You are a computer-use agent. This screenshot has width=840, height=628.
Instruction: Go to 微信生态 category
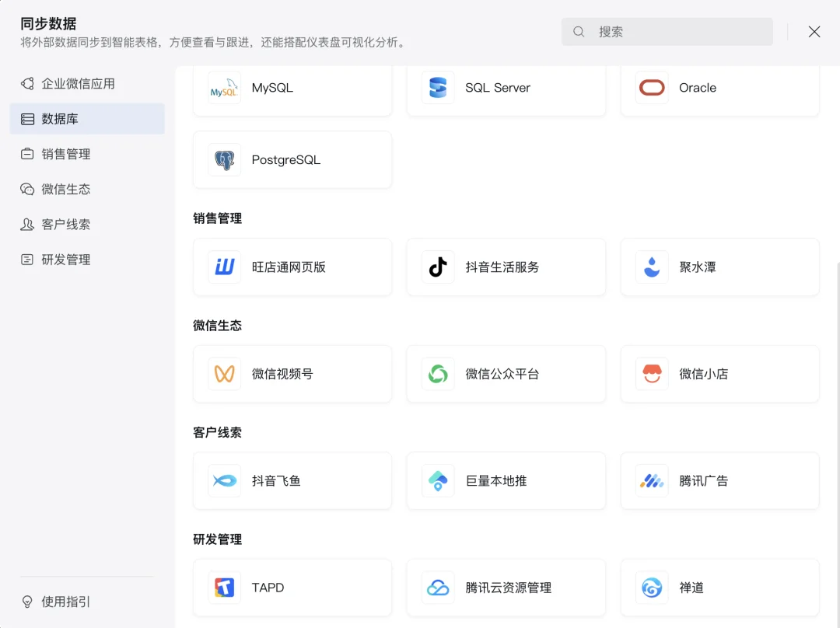click(87, 189)
